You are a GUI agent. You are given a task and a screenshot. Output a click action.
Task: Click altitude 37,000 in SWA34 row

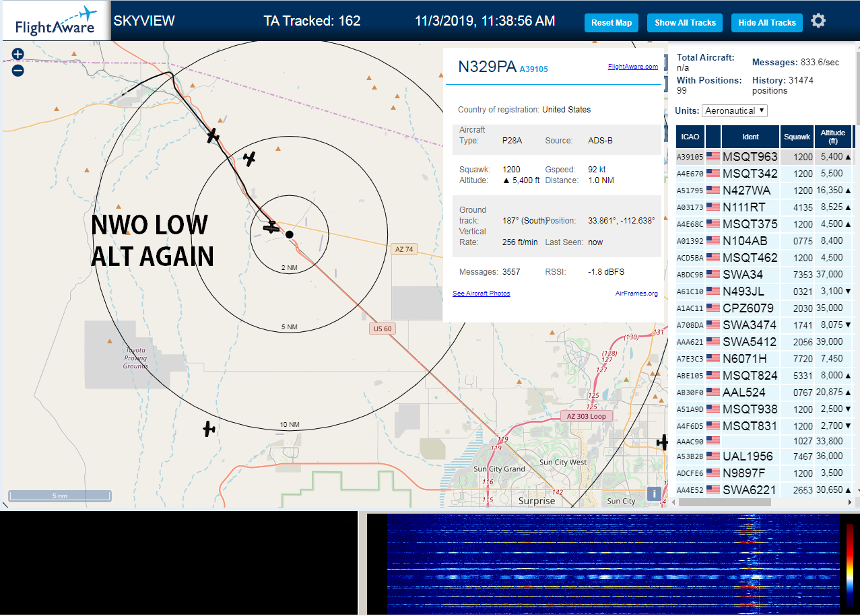tap(830, 275)
